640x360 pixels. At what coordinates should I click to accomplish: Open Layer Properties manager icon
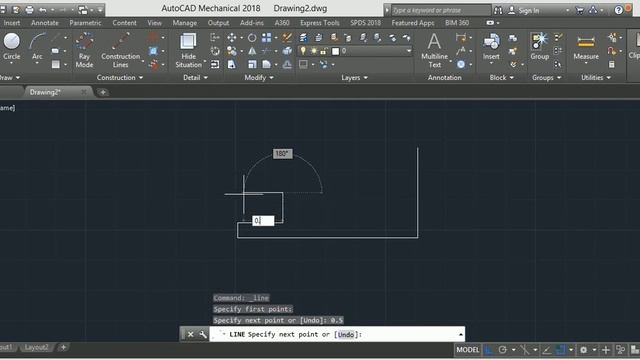pos(303,38)
